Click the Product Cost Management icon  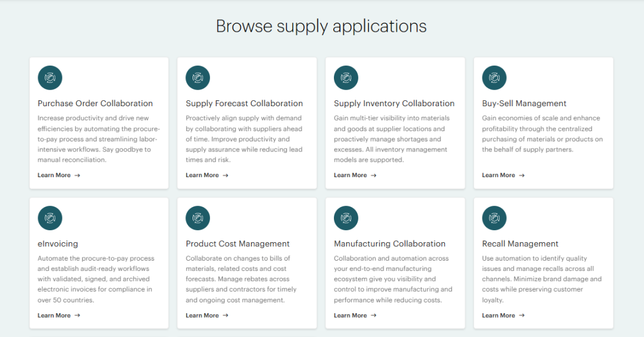click(197, 218)
